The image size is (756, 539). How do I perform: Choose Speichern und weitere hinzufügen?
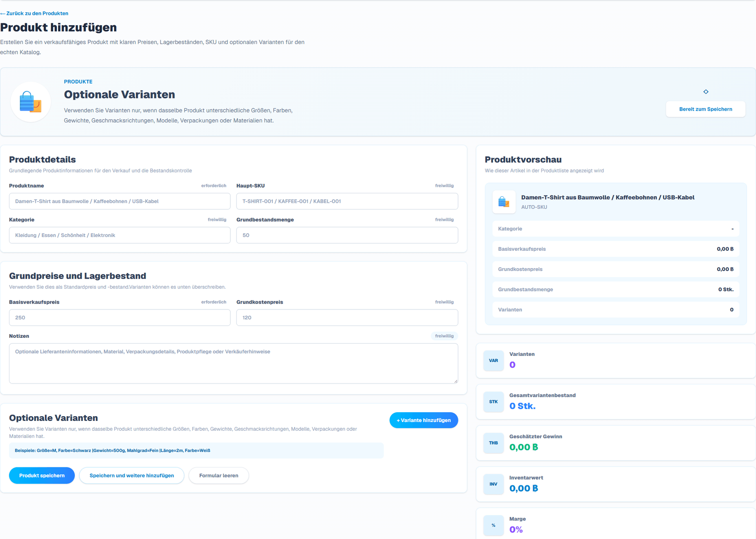tap(132, 476)
